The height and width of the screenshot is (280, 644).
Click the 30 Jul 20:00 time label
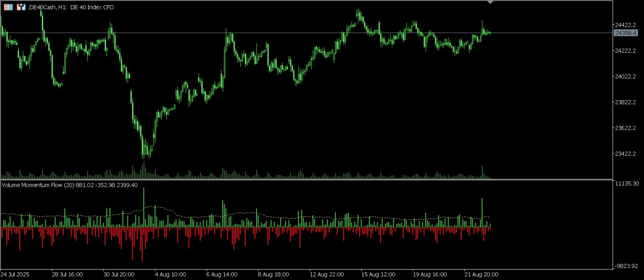click(x=119, y=274)
